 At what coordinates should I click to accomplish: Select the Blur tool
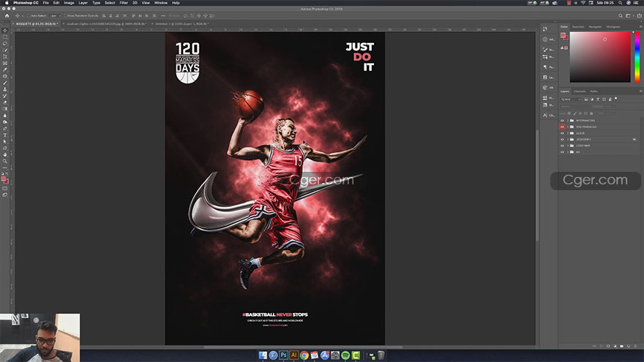coord(5,116)
